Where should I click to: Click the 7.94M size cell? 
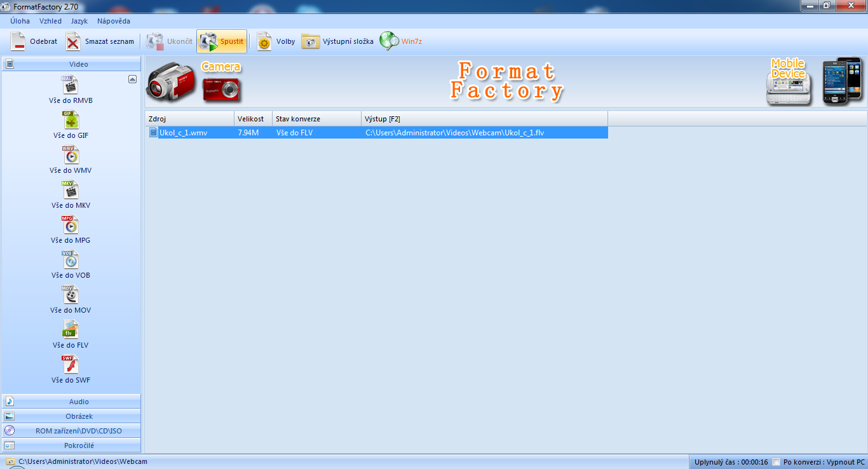pos(248,132)
